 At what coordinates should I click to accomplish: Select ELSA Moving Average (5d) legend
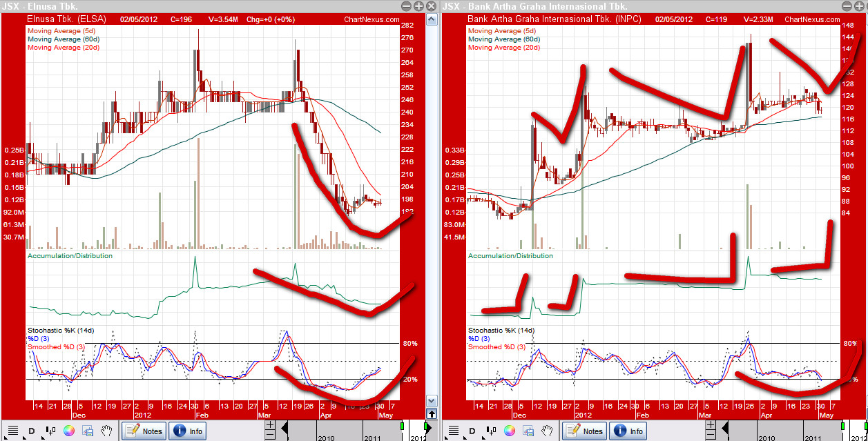click(x=60, y=31)
